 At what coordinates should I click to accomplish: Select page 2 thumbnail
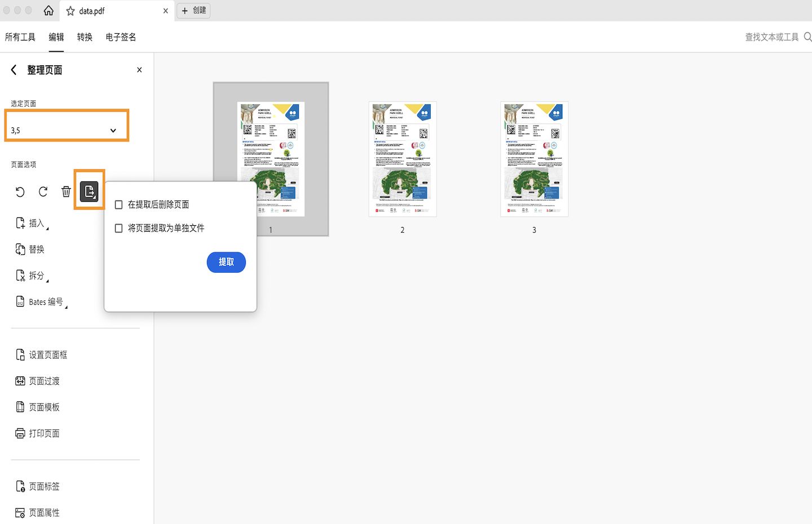pos(402,159)
